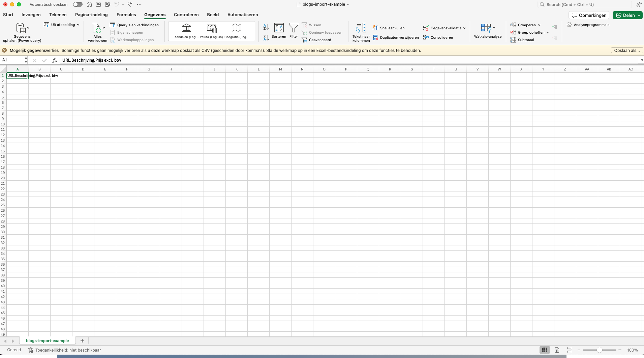The image size is (644, 358).
Task: Open the Start tab
Action: pyautogui.click(x=8, y=14)
